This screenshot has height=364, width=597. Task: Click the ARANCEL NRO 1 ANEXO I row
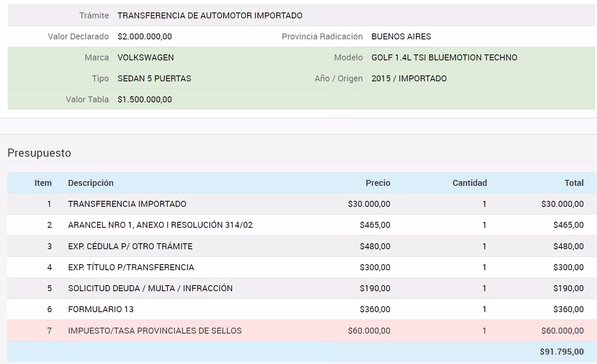160,225
